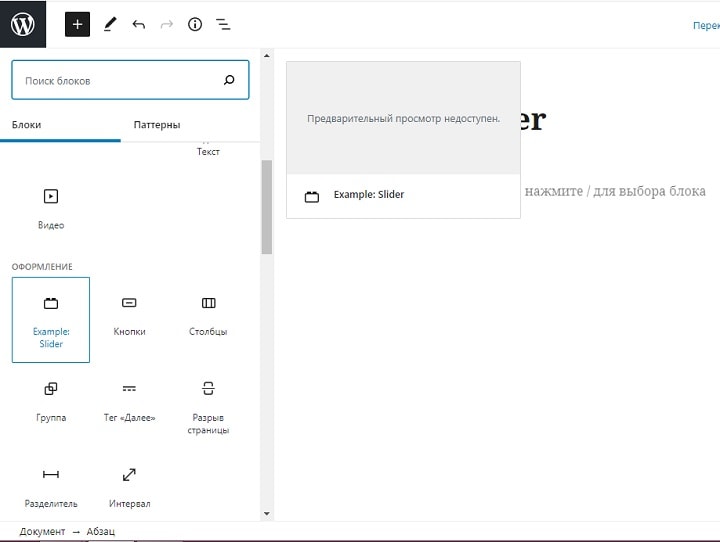This screenshot has width=720, height=542.
Task: Click the preview unavailable message
Action: (403, 119)
